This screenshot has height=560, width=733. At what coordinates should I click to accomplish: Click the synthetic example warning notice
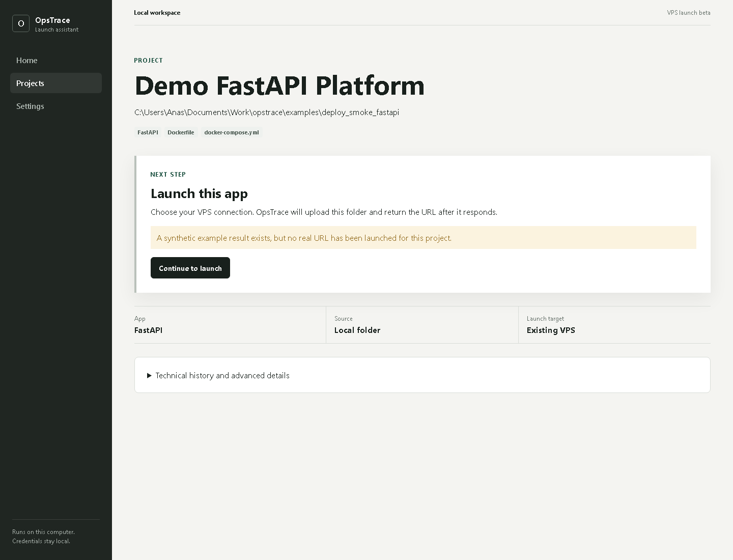click(x=424, y=238)
